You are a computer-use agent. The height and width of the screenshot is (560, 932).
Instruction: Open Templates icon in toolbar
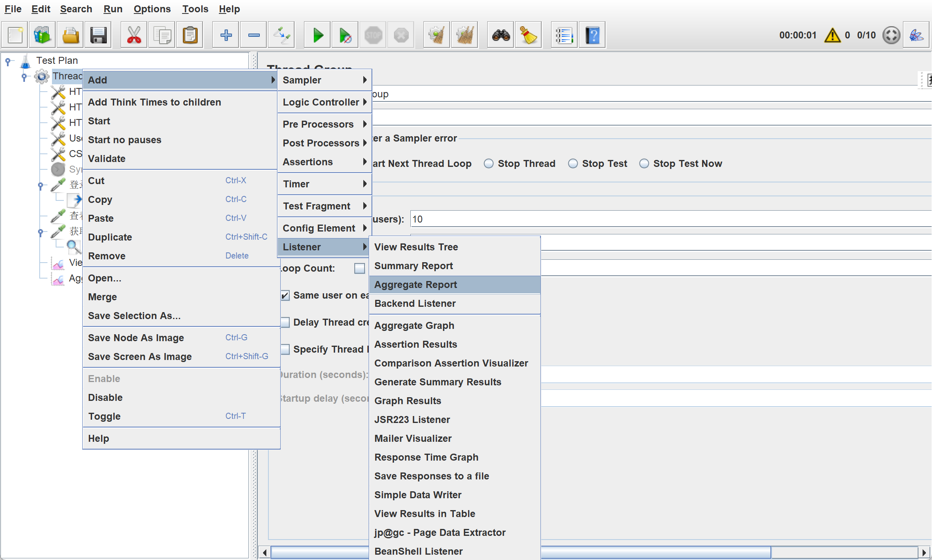coord(43,35)
